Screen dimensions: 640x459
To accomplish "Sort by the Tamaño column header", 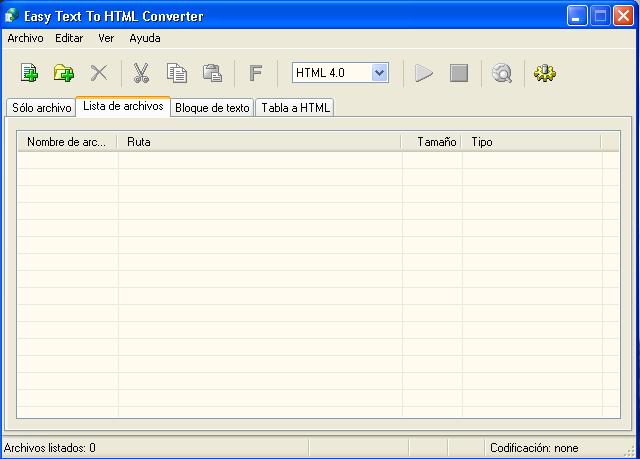I will (x=431, y=142).
